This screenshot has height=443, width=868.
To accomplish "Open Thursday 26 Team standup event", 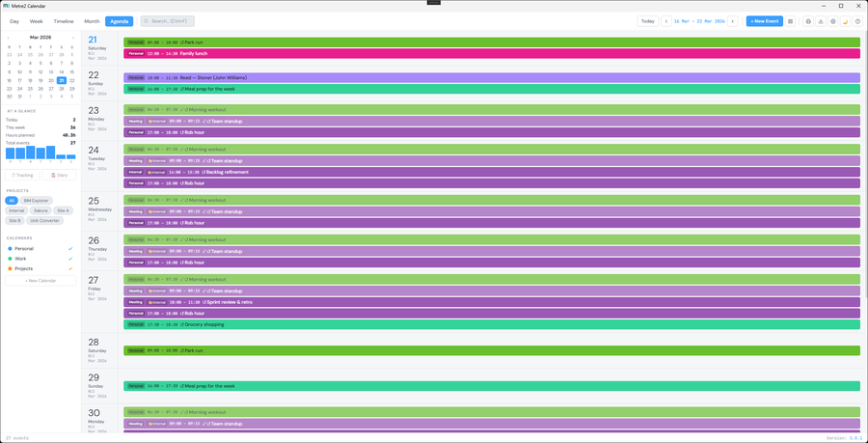I will coord(492,251).
